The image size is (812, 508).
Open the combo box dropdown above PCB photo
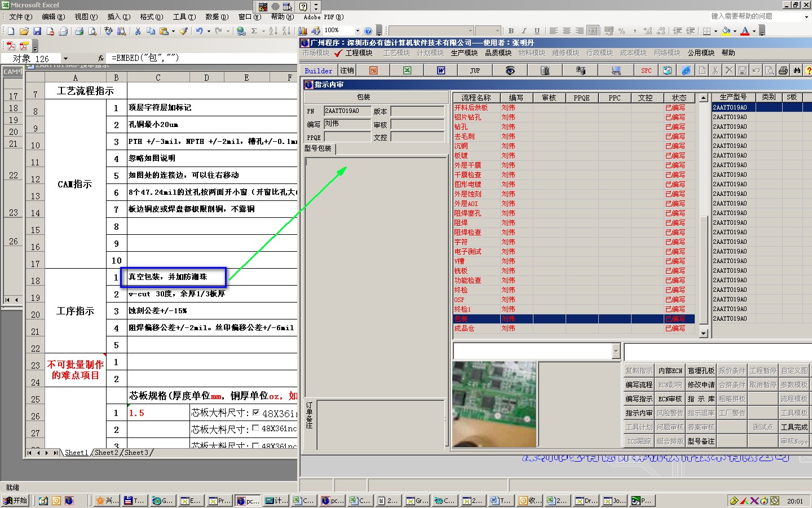pos(615,351)
